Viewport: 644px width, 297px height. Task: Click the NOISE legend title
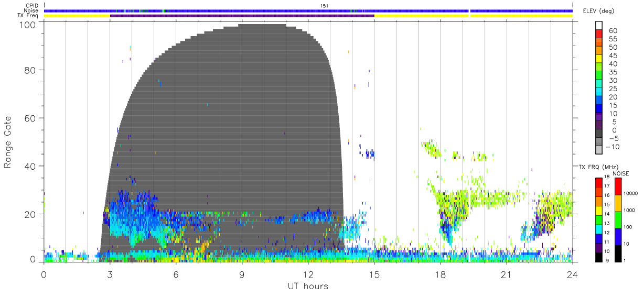tap(621, 173)
